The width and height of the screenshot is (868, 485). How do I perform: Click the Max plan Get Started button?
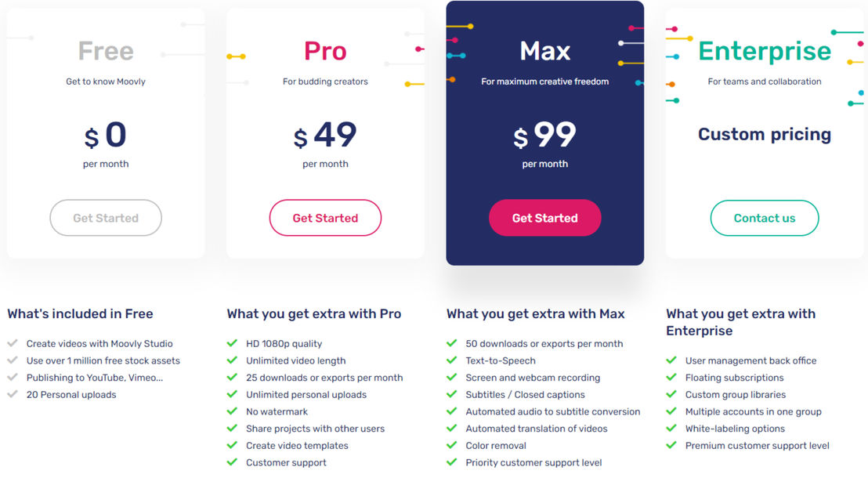(x=544, y=218)
